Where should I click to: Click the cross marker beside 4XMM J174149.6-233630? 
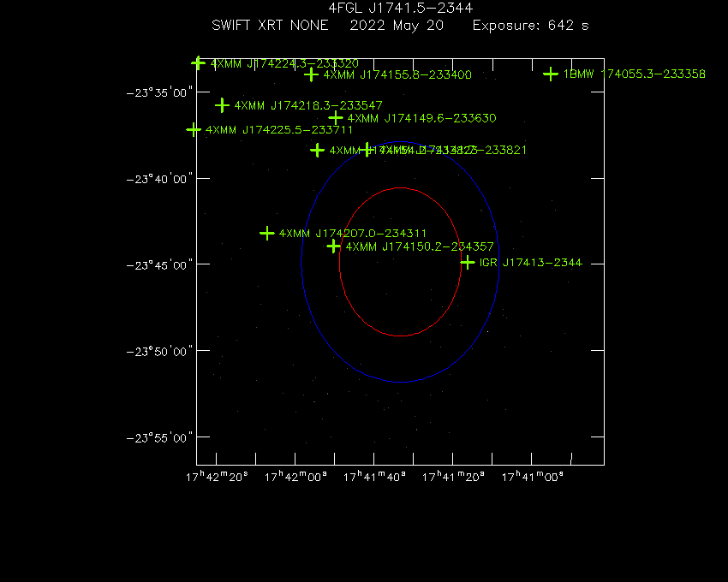(x=336, y=118)
